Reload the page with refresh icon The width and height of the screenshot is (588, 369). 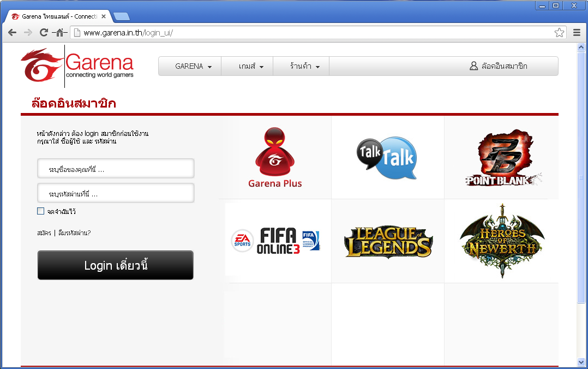(44, 33)
